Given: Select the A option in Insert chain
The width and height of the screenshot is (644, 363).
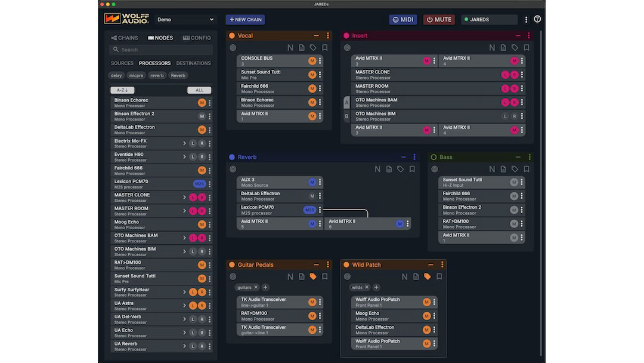Looking at the screenshot, I should [346, 102].
